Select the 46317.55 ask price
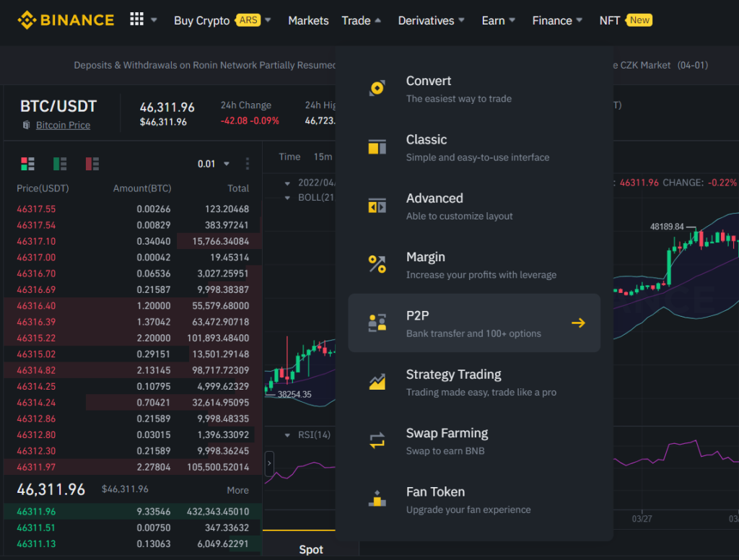 click(36, 209)
